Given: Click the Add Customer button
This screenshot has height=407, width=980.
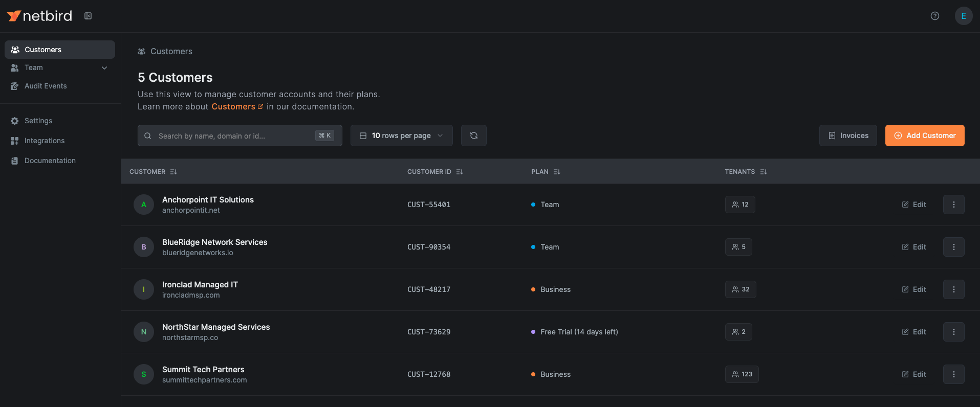Looking at the screenshot, I should (x=925, y=135).
